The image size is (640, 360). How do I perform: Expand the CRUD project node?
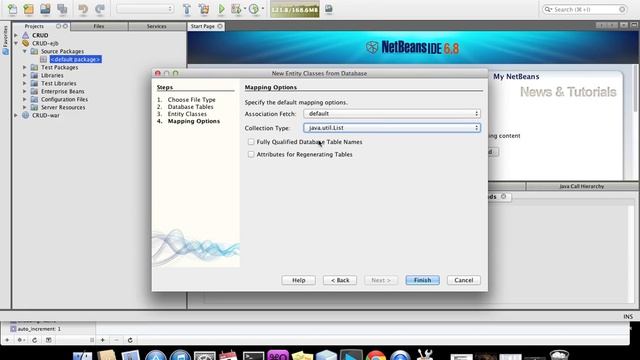(x=16, y=35)
